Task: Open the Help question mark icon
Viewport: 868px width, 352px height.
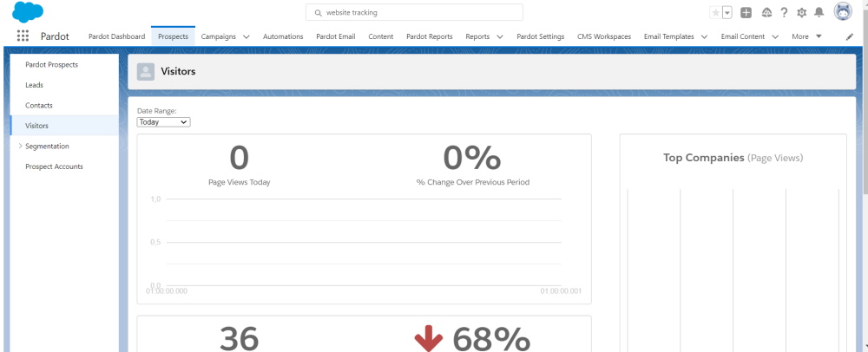Action: point(784,13)
